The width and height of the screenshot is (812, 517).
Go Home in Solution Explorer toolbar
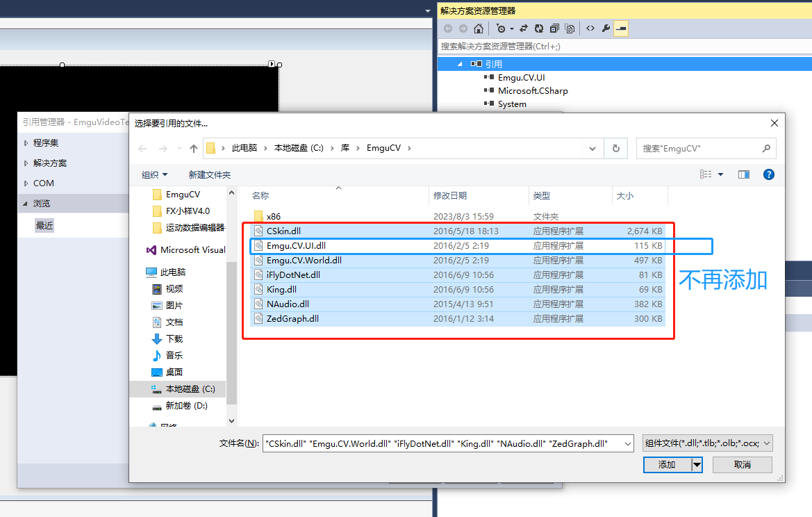[479, 29]
